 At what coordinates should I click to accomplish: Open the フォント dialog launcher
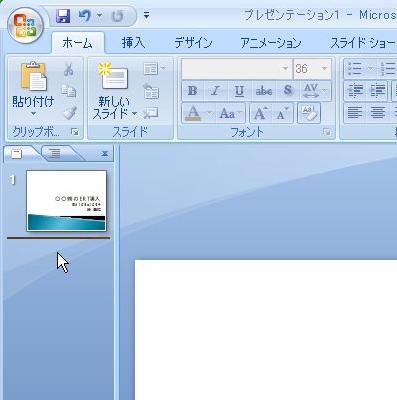327,132
